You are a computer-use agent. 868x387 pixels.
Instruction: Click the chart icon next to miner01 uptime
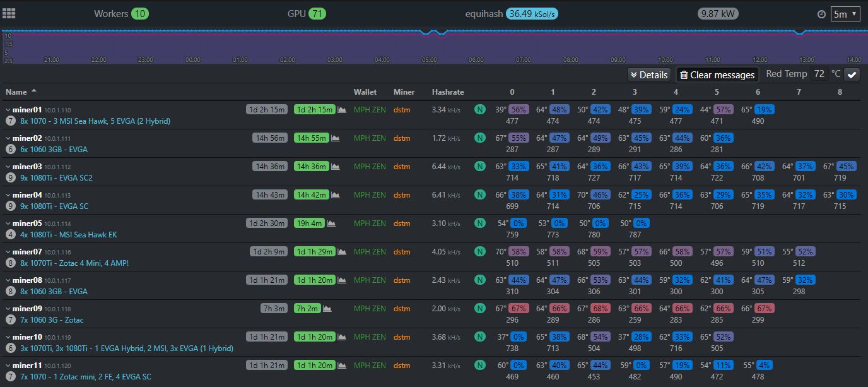click(x=342, y=110)
